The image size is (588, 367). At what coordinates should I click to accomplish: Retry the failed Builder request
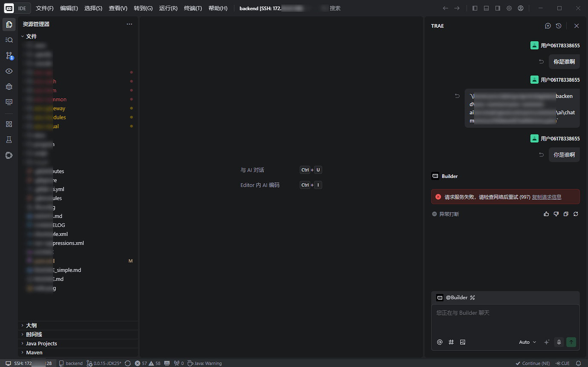[576, 214]
